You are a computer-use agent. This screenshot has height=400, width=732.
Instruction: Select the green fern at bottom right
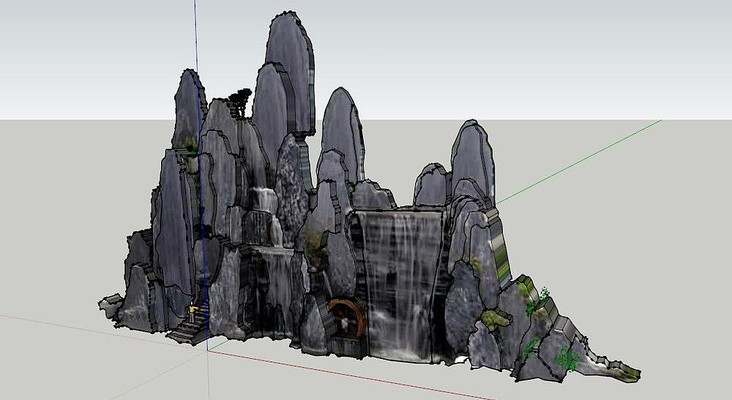click(x=568, y=358)
